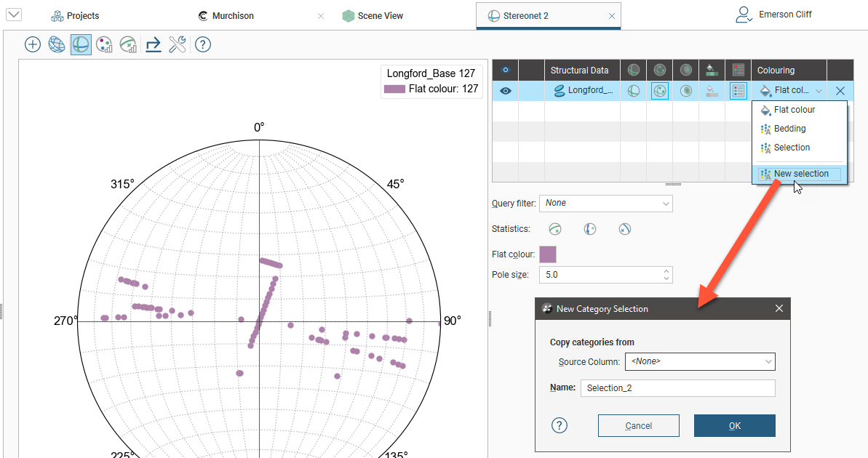Viewport: 868px width, 458px height.
Task: Toggle visibility for all rows in header
Action: tap(506, 71)
